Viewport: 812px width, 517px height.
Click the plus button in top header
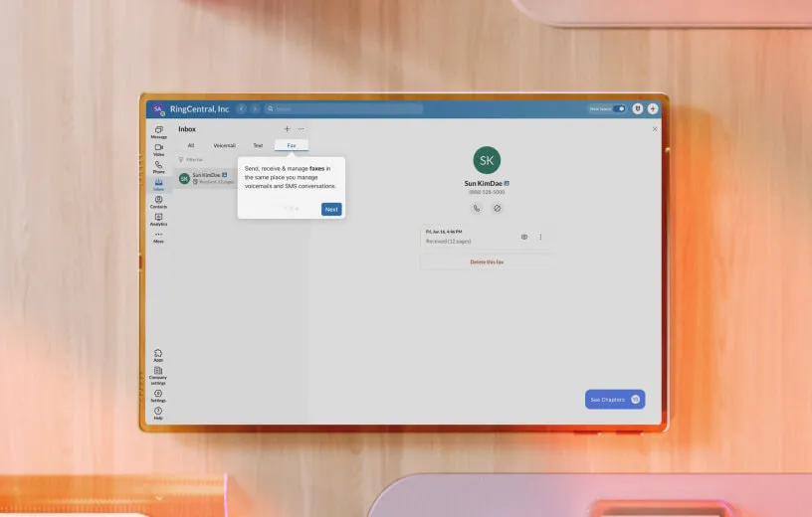(x=653, y=108)
